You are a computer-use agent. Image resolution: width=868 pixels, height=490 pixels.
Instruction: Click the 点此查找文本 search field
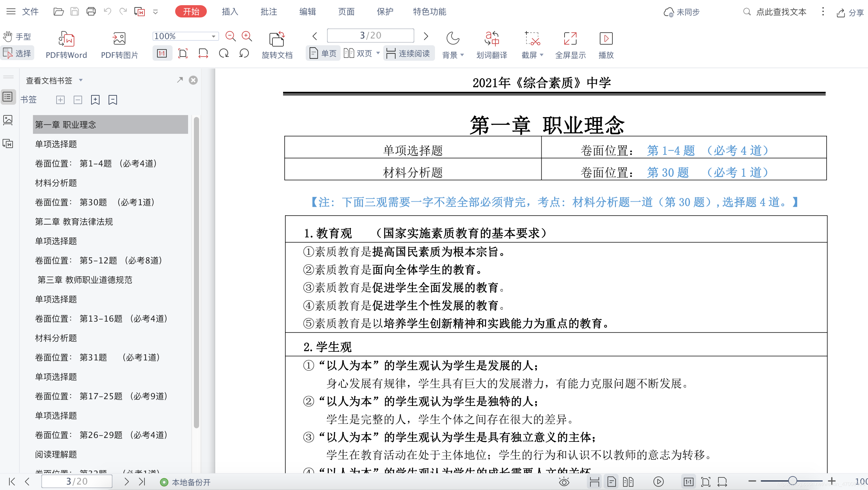[x=774, y=12]
